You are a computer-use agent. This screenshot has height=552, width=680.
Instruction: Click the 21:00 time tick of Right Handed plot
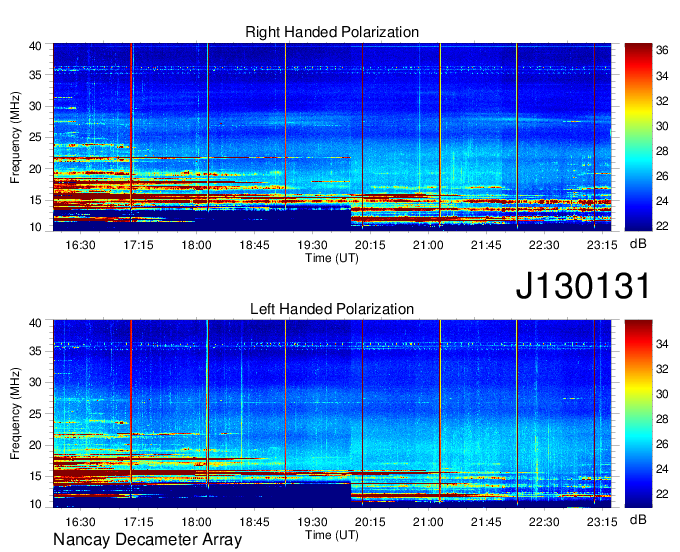point(428,245)
